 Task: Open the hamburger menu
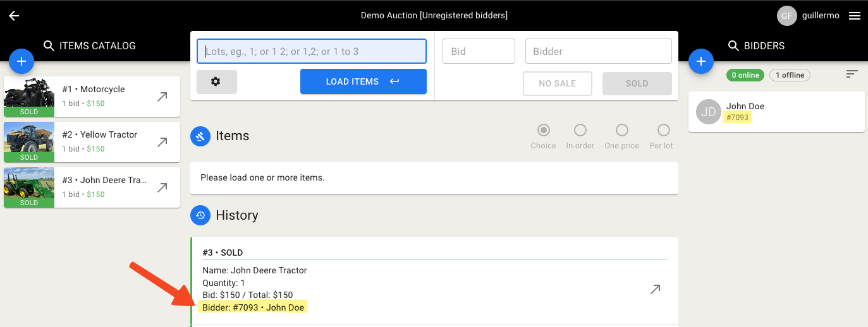point(855,16)
